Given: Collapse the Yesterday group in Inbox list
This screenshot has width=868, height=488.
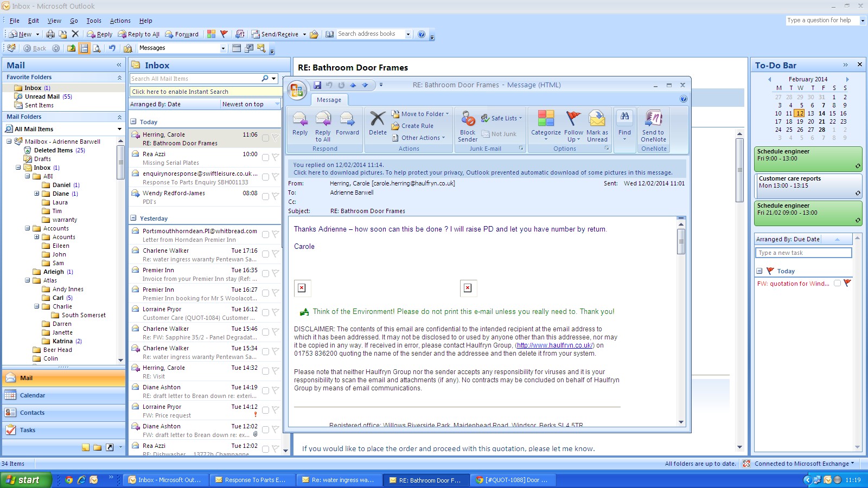Looking at the screenshot, I should (x=133, y=218).
